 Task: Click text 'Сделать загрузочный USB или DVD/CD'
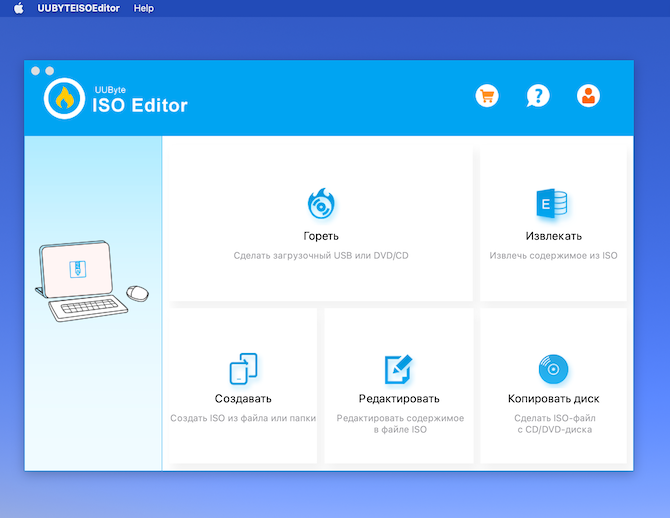[x=321, y=256]
